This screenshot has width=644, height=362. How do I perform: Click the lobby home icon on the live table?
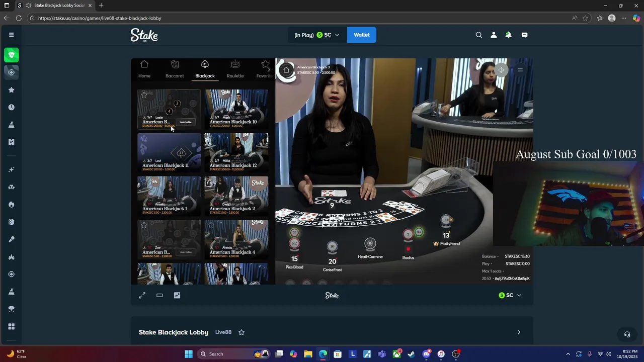[x=286, y=70]
